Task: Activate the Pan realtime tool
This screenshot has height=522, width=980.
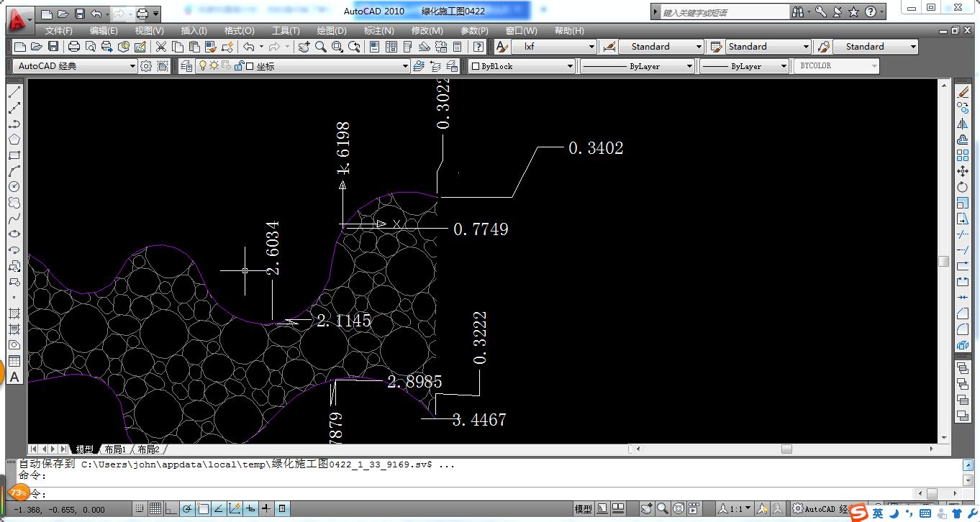Action: pyautogui.click(x=304, y=47)
